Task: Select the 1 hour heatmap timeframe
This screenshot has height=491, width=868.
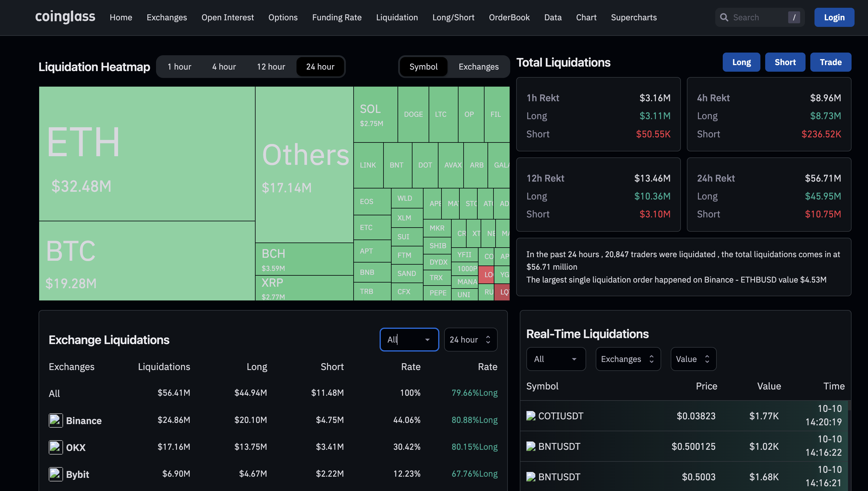Action: coord(179,66)
